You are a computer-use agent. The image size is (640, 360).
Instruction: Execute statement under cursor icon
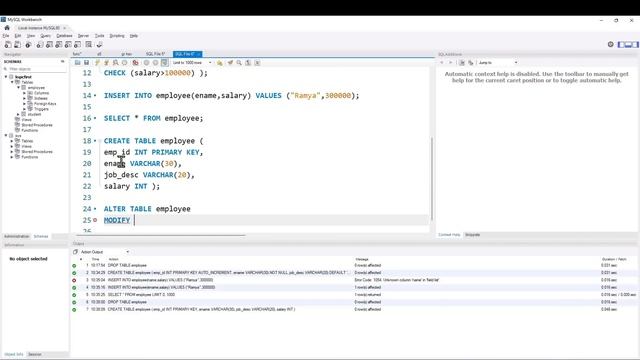(107, 63)
